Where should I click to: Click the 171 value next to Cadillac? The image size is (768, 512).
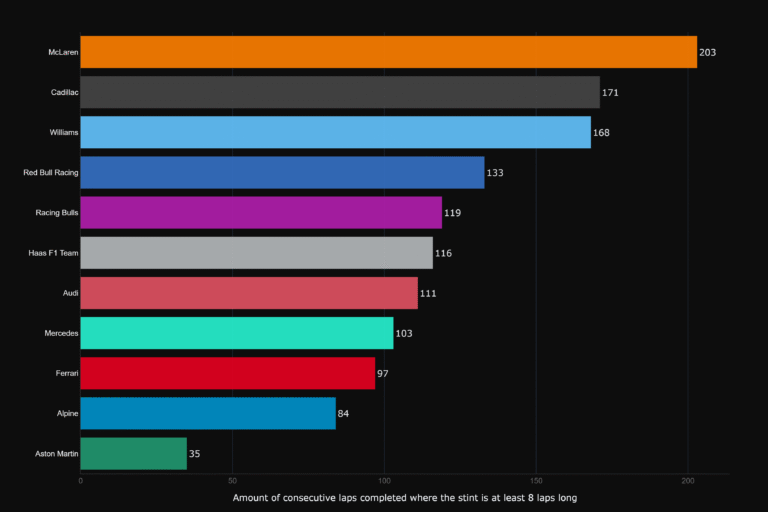coord(610,92)
